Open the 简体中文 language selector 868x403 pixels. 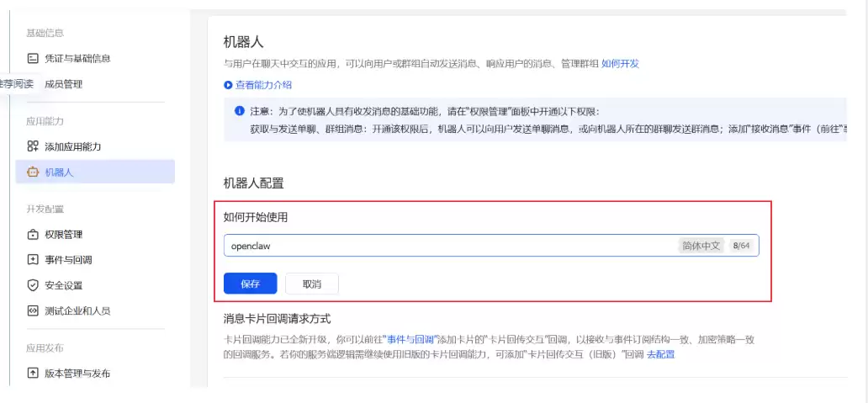click(x=701, y=246)
